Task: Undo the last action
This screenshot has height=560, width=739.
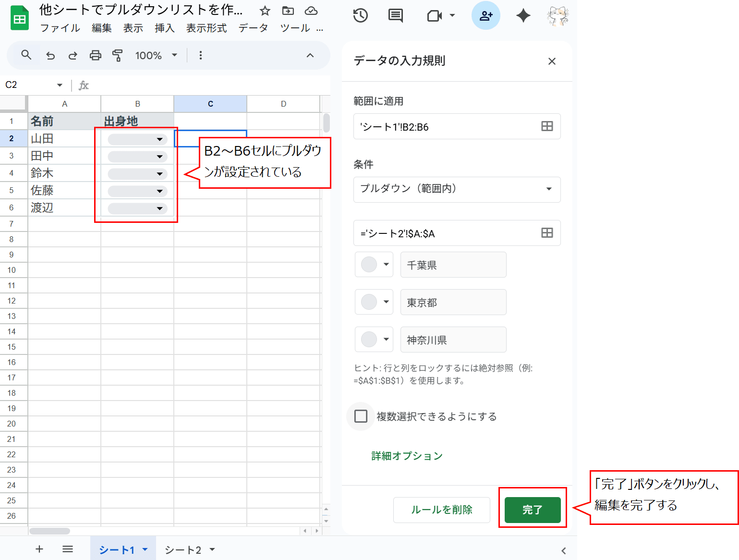Action: click(50, 55)
